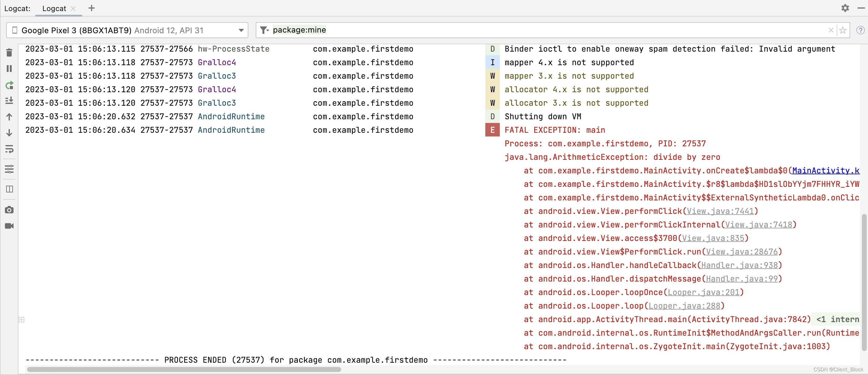Open Handler.java:99 link

[742, 279]
